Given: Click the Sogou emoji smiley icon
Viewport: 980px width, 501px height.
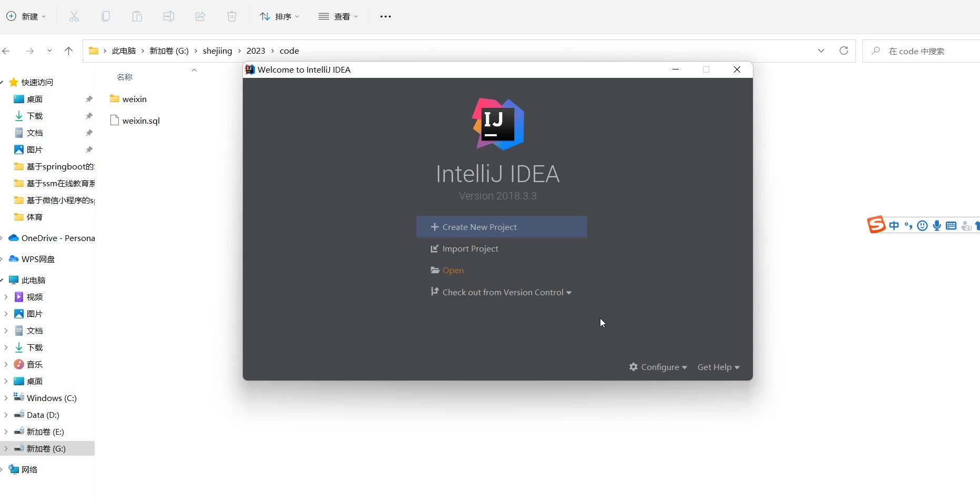Looking at the screenshot, I should tap(922, 226).
